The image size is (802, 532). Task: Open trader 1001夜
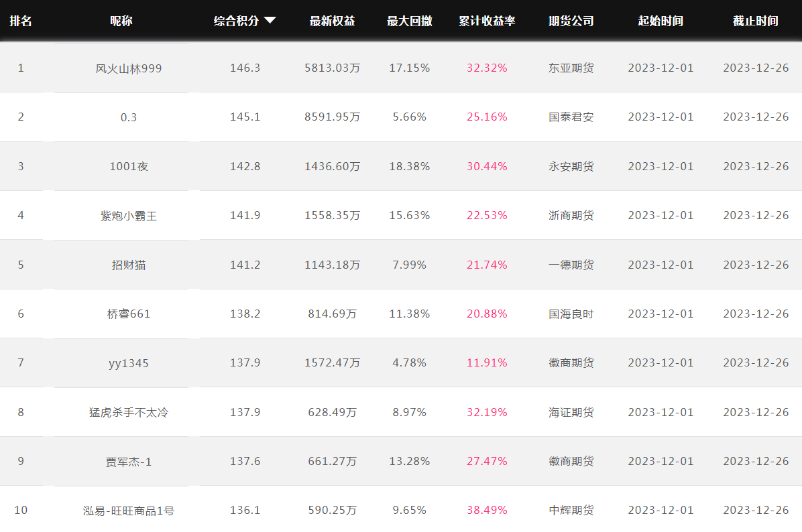[128, 167]
